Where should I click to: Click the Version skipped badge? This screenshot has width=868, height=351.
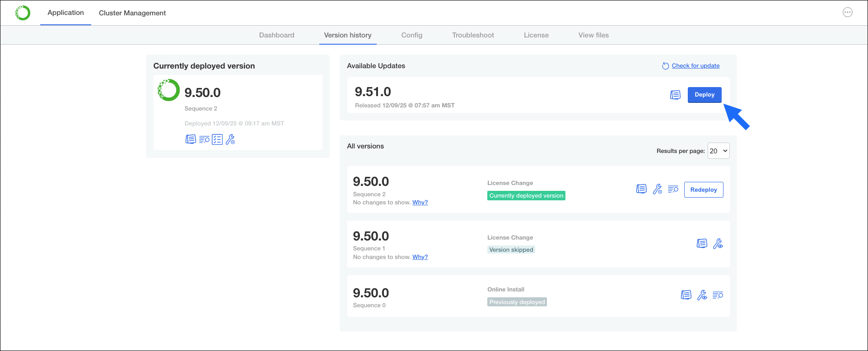point(511,250)
